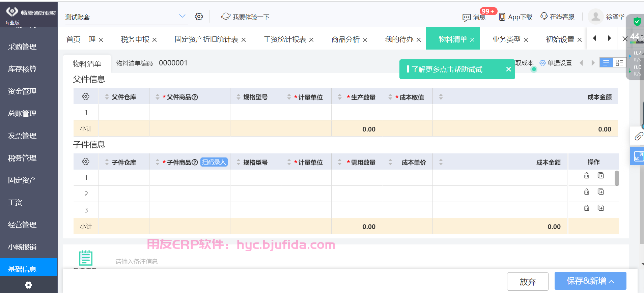The height and width of the screenshot is (293, 644).
Task: Switch to list layout view
Action: (606, 63)
